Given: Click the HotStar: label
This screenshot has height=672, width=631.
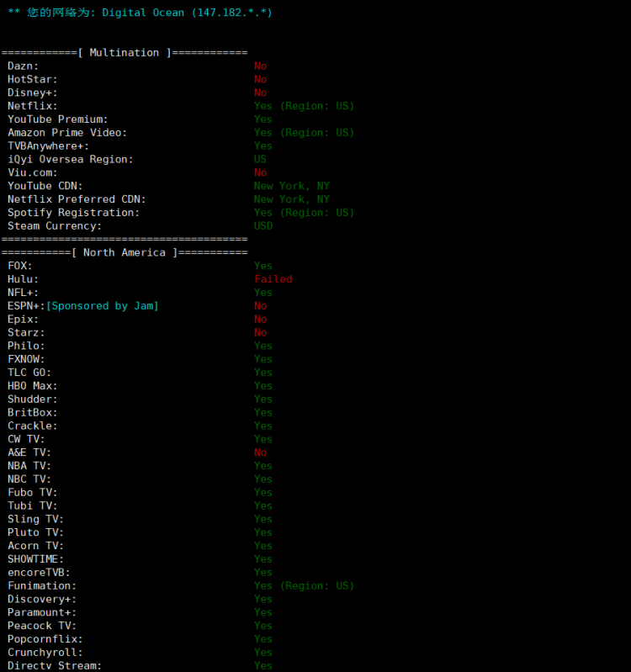Looking at the screenshot, I should click(33, 79).
